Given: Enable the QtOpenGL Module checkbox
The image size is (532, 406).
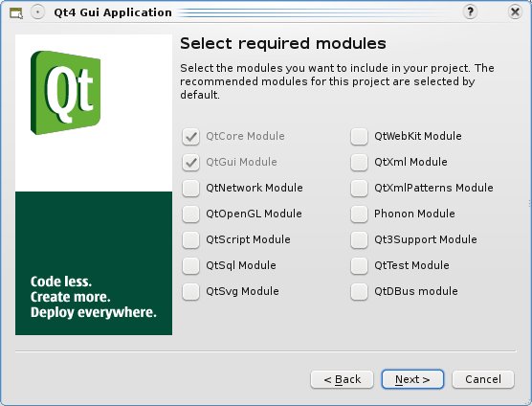Looking at the screenshot, I should click(190, 214).
